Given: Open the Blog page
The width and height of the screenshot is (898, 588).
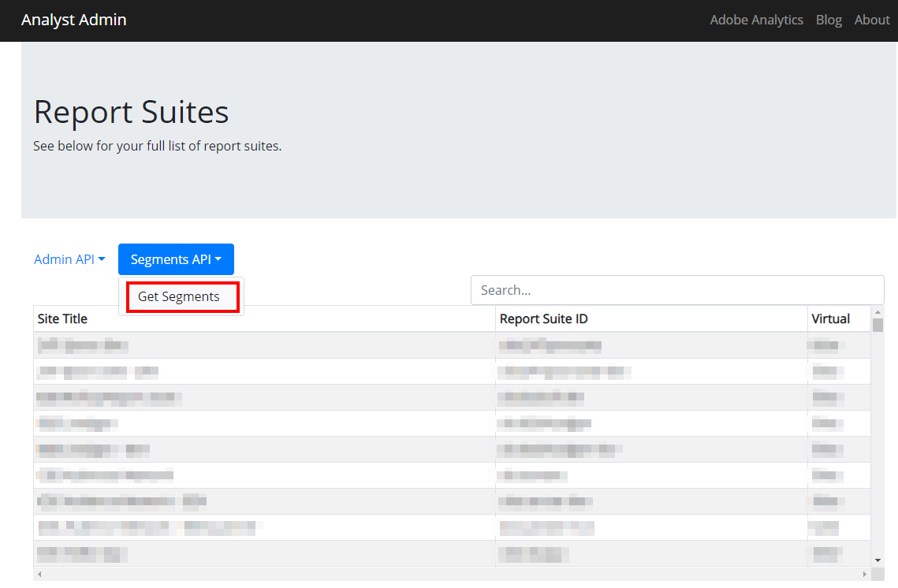Looking at the screenshot, I should [x=829, y=20].
